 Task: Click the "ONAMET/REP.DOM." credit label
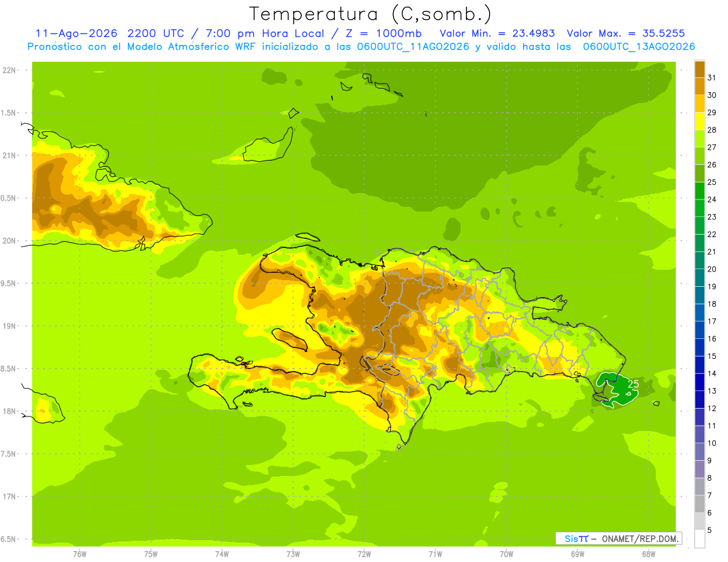click(x=641, y=538)
